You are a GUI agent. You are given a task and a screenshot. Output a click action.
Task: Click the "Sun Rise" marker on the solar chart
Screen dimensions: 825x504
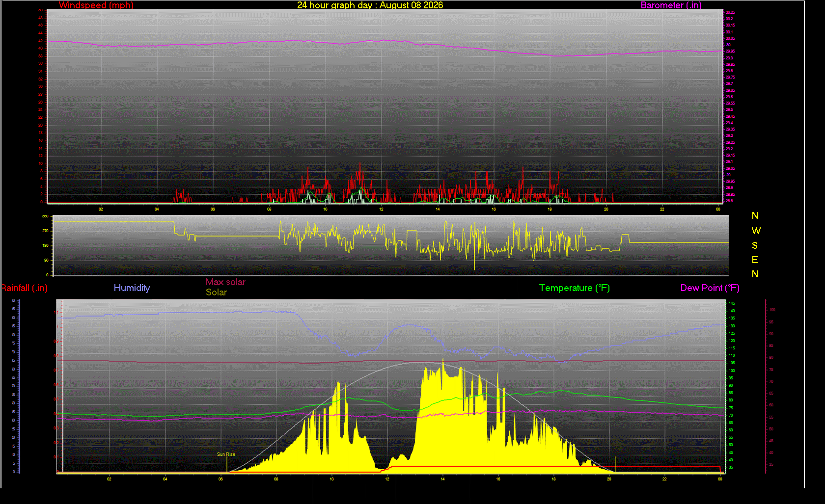tap(226, 454)
